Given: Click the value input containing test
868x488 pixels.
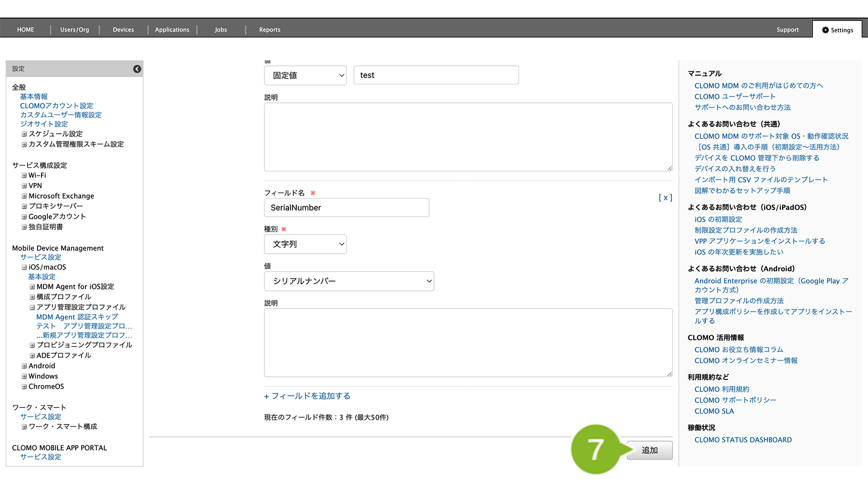Looking at the screenshot, I should [x=435, y=75].
